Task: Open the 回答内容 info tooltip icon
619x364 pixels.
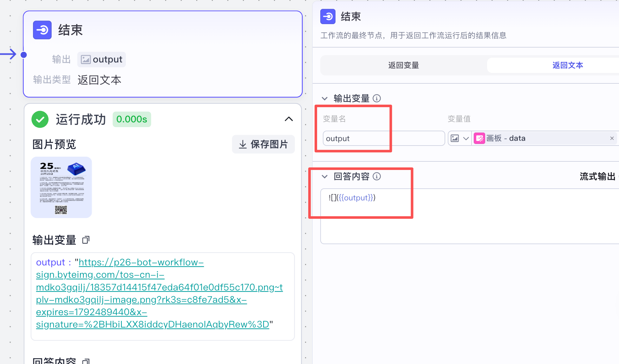Action: pos(377,177)
